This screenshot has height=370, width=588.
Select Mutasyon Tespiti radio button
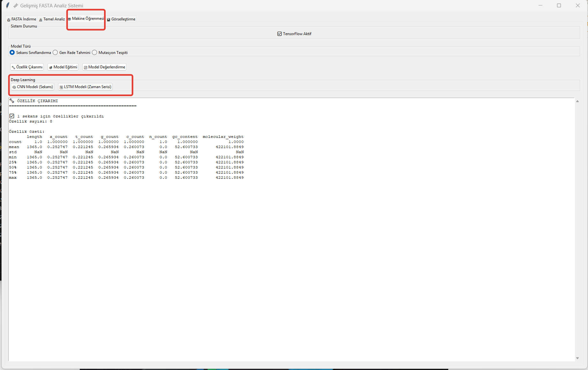point(94,52)
